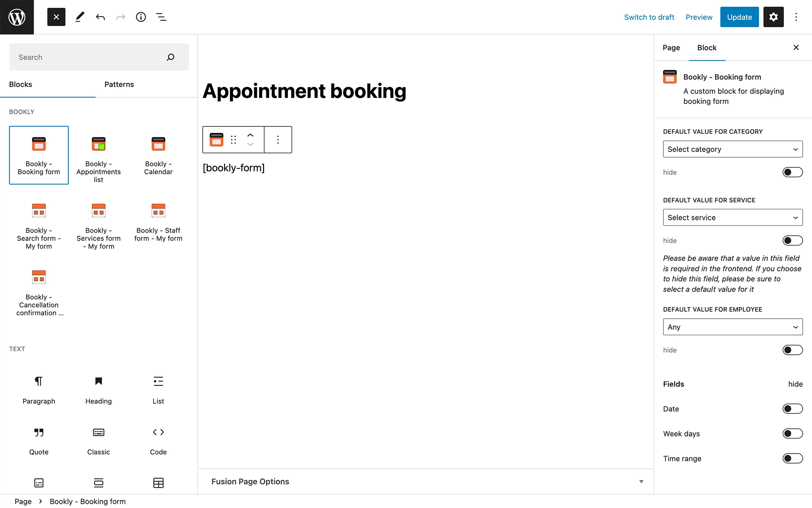
Task: Insert a Quote block
Action: click(39, 441)
